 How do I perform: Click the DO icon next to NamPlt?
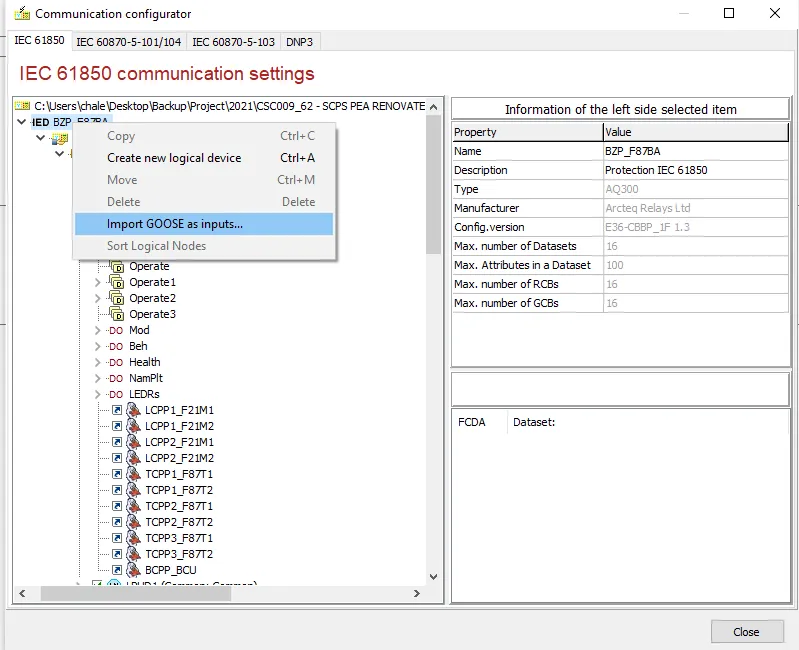116,378
